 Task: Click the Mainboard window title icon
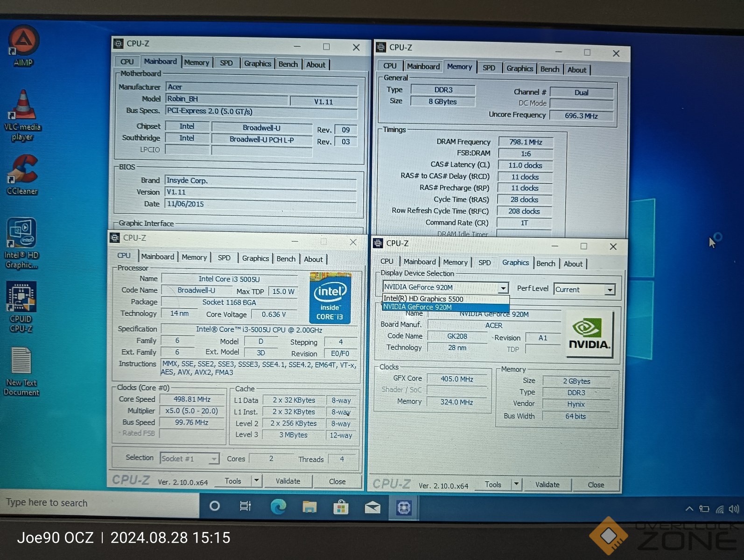[119, 43]
